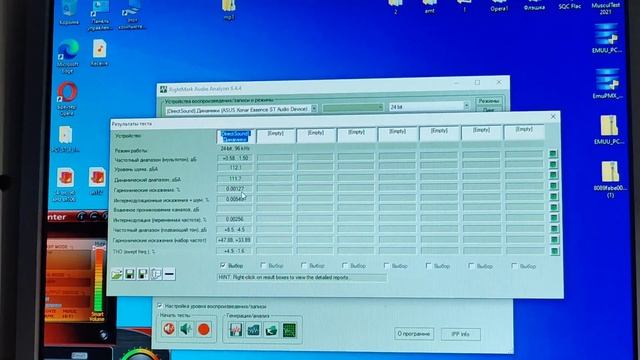Click the second floppy disk save icon
Screen dimensions: 640x360
pyautogui.click(x=143, y=274)
